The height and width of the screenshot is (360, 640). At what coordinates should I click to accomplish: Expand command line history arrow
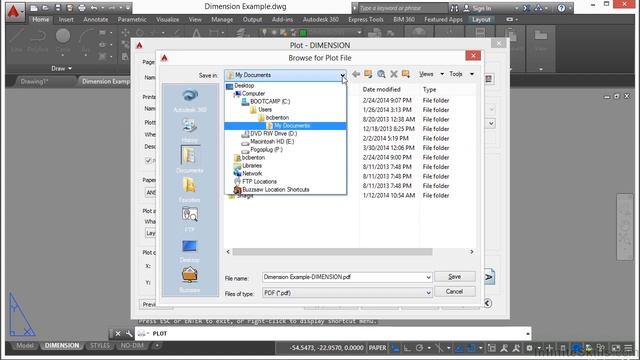click(527, 334)
